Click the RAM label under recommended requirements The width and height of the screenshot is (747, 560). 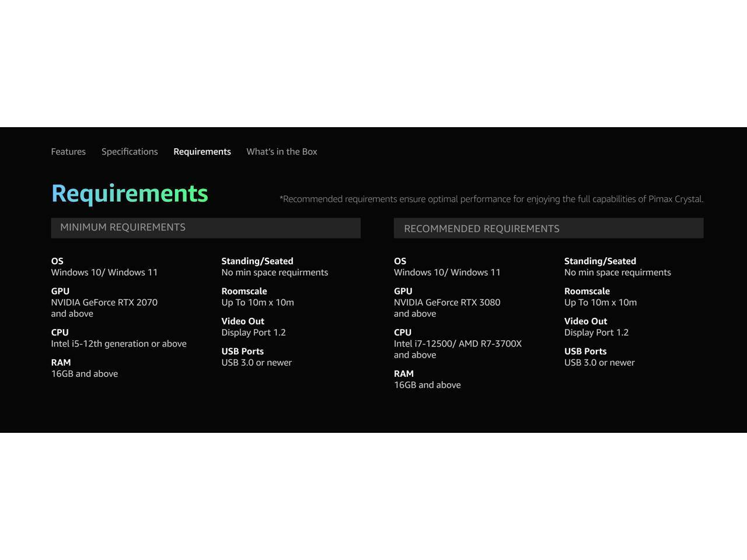tap(404, 373)
